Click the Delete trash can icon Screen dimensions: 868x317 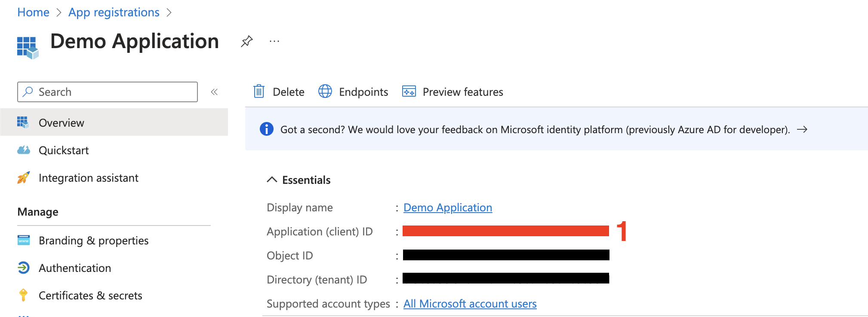[259, 91]
